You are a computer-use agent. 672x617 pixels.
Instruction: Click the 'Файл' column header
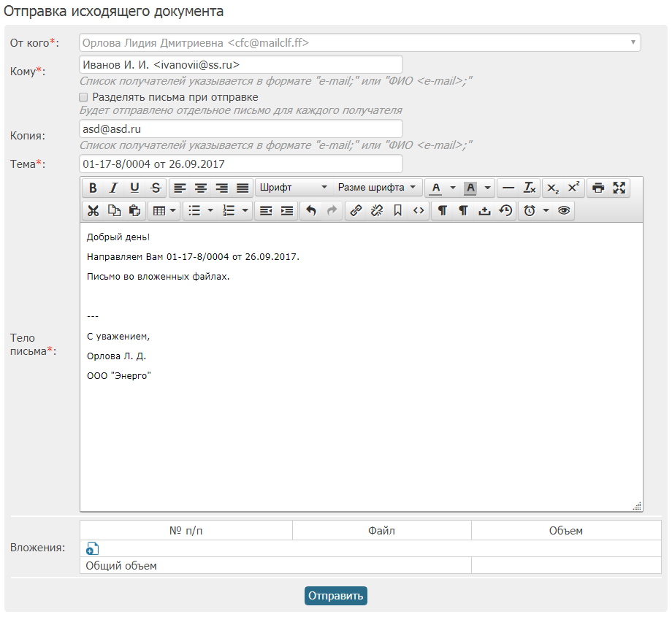point(381,530)
